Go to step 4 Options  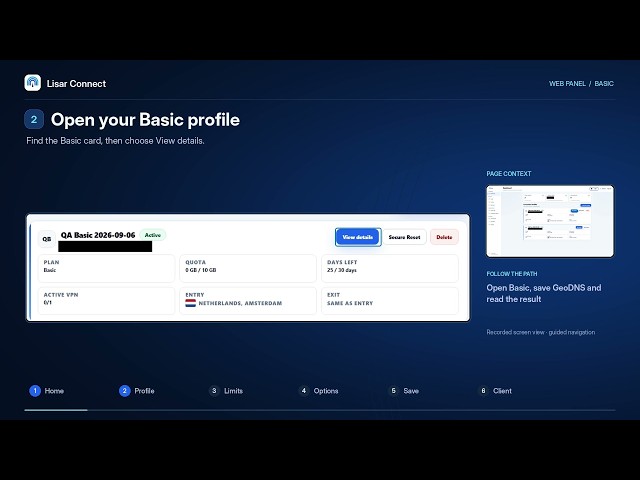coord(319,391)
